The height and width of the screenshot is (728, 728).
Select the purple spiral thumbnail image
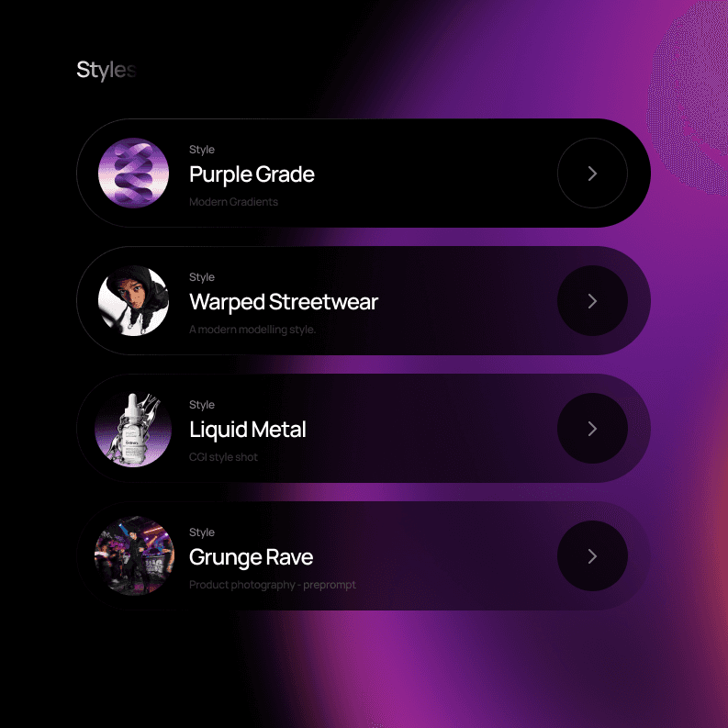click(133, 173)
